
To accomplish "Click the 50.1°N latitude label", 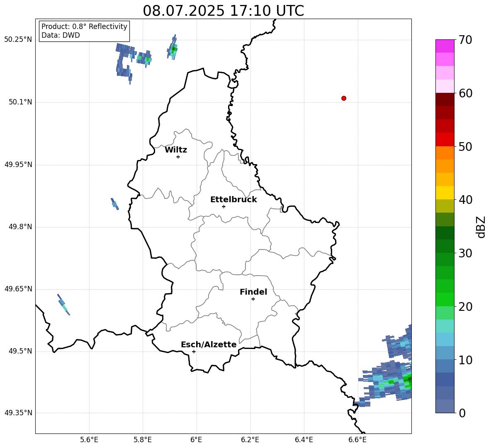I will click(x=20, y=102).
